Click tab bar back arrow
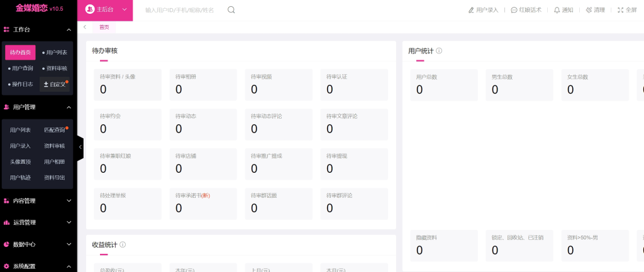 [x=85, y=27]
